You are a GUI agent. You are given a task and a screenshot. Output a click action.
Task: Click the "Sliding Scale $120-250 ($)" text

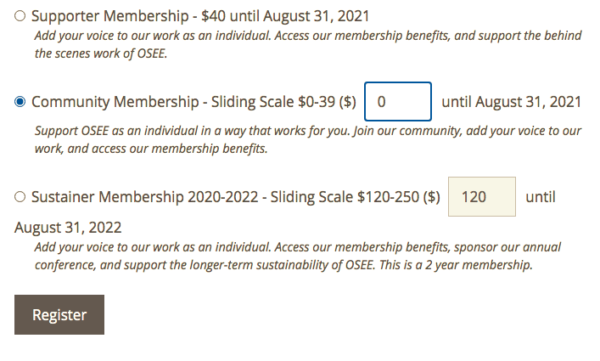coord(355,197)
